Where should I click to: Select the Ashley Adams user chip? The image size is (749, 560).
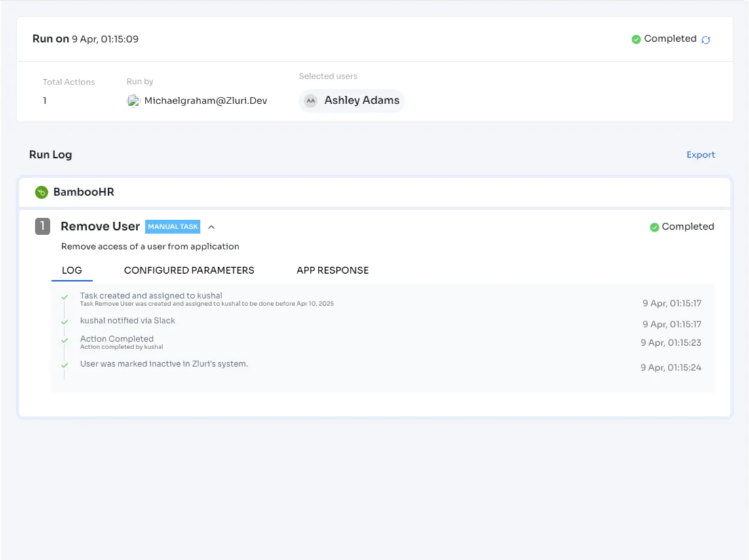(352, 101)
